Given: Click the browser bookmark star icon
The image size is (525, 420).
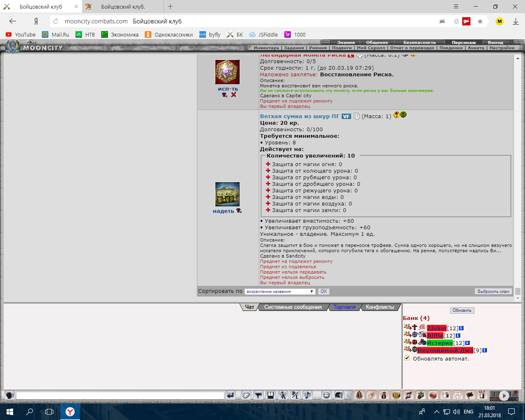Looking at the screenshot, I should 480,21.
